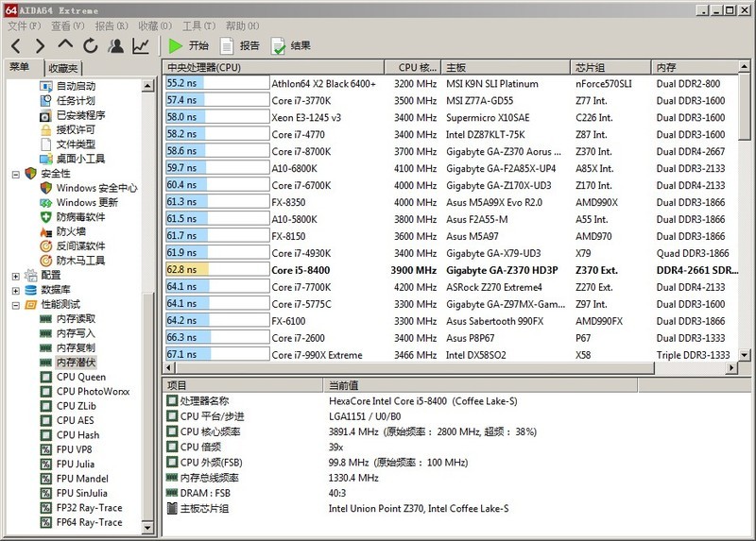Select CPU PhotoWorxx benchmark
The image size is (756, 541).
(93, 392)
